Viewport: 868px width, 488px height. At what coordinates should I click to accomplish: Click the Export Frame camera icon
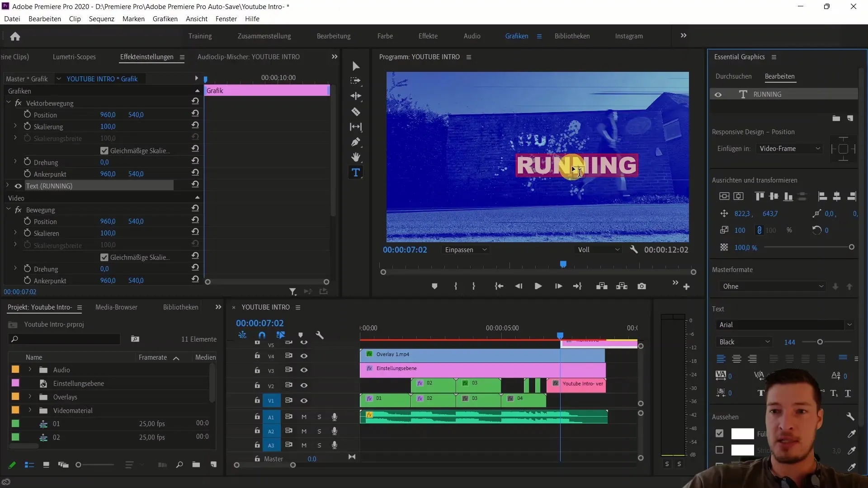[642, 286]
